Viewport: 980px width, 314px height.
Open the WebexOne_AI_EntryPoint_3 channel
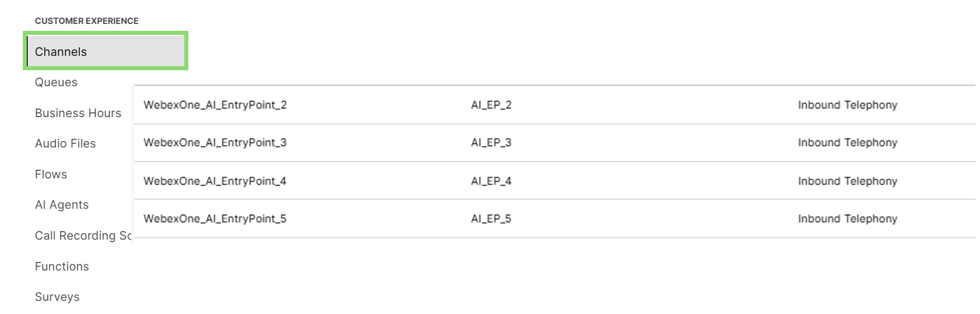[215, 143]
